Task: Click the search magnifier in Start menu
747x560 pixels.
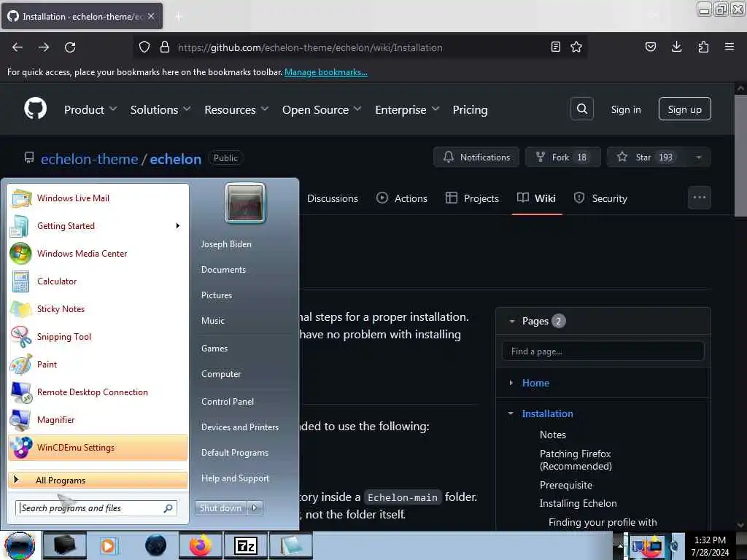Action: 169,508
